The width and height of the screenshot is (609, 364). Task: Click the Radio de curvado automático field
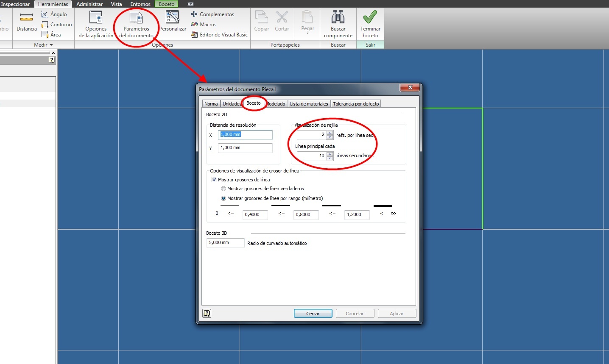(x=226, y=243)
